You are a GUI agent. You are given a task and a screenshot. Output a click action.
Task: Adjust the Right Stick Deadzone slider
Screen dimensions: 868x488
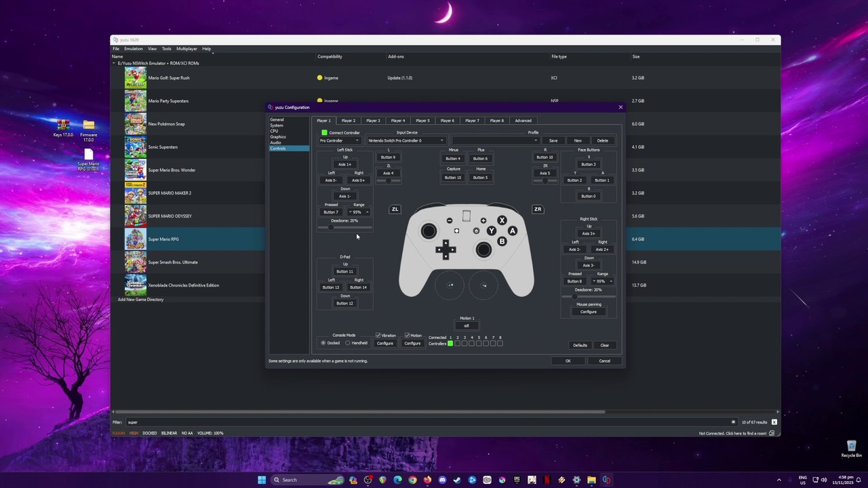tap(589, 297)
